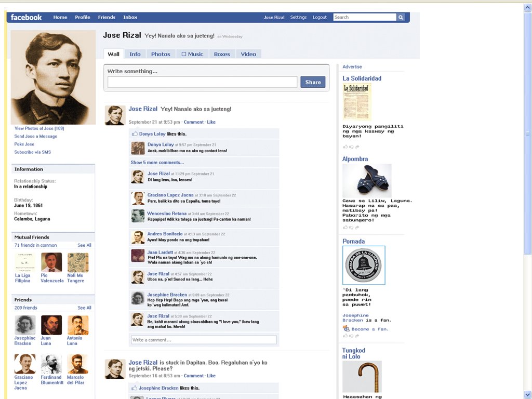Click See All for mutual friends
The image size is (532, 399).
tap(84, 245)
